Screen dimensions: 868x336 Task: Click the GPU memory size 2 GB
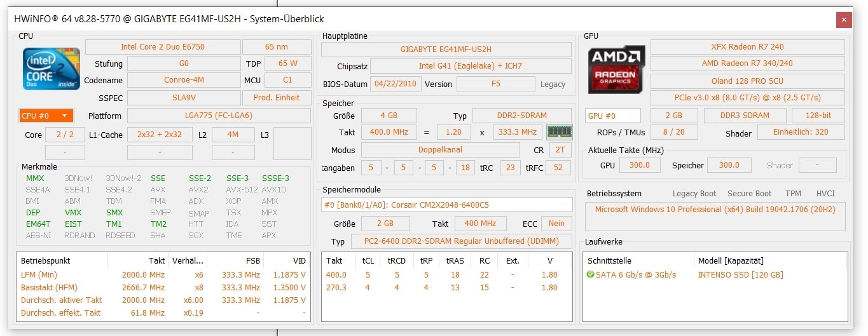click(673, 116)
